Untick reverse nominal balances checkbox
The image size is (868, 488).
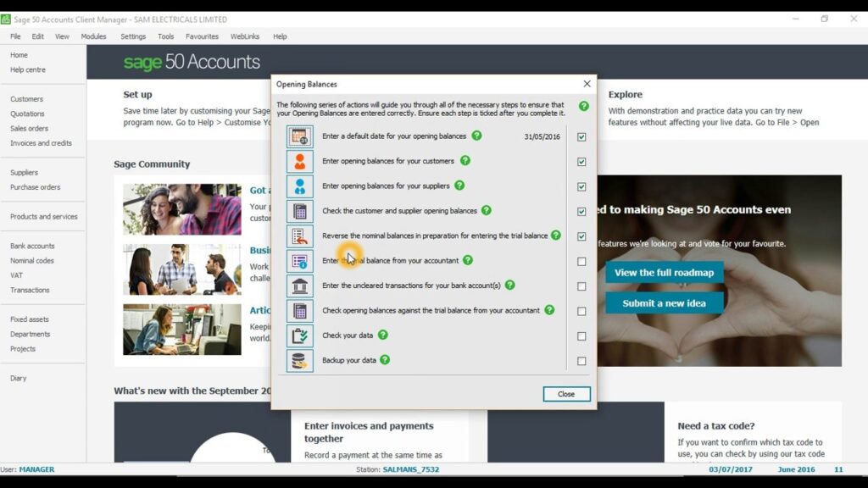pos(581,236)
